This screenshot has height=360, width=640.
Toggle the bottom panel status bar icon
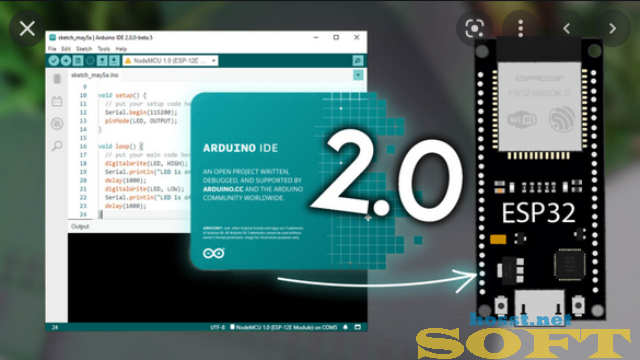coord(358,327)
